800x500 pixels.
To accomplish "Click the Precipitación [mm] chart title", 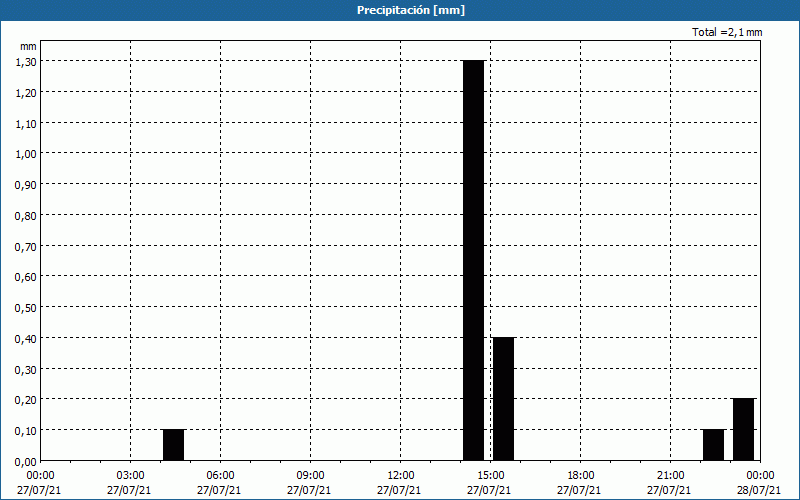I will pos(411,10).
